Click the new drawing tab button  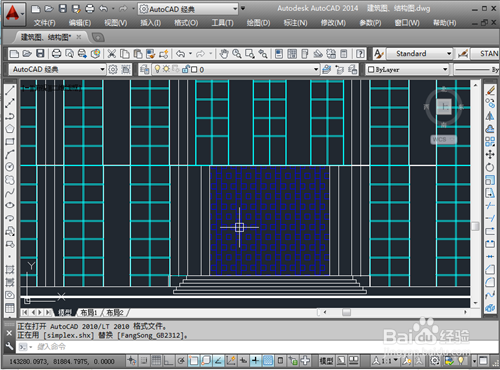click(98, 37)
